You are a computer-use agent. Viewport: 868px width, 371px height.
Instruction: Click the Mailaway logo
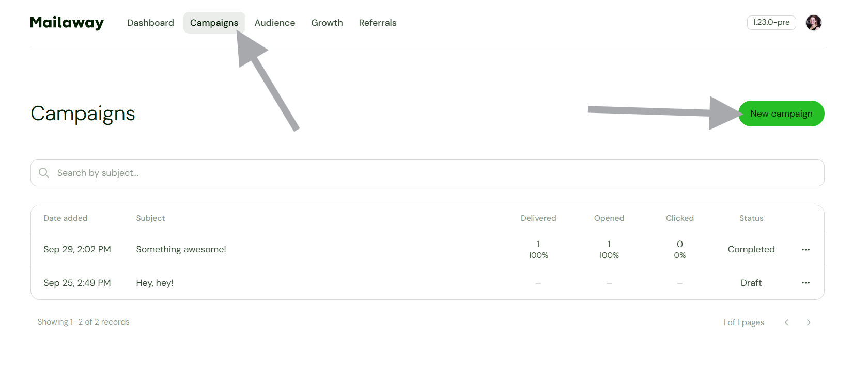click(x=67, y=23)
